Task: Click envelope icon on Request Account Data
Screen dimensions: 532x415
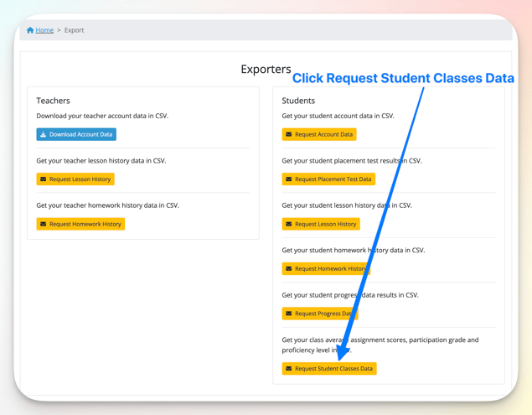Action: coord(289,134)
